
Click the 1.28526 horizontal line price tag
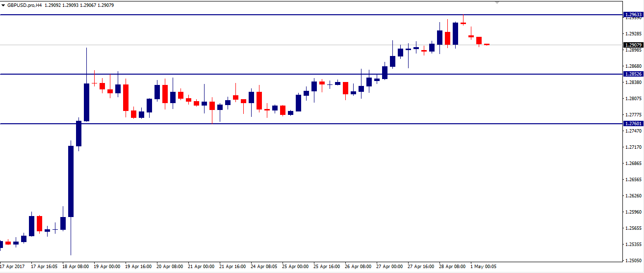[x=633, y=74]
